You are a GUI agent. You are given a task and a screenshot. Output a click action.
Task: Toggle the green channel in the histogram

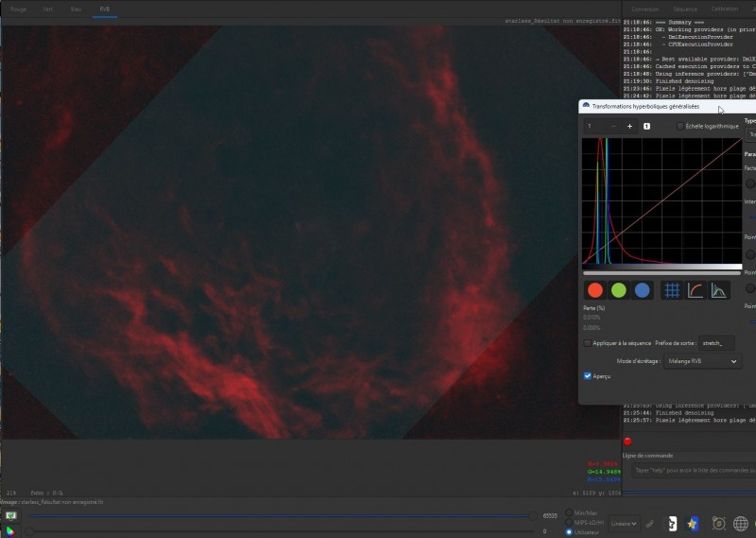point(619,290)
